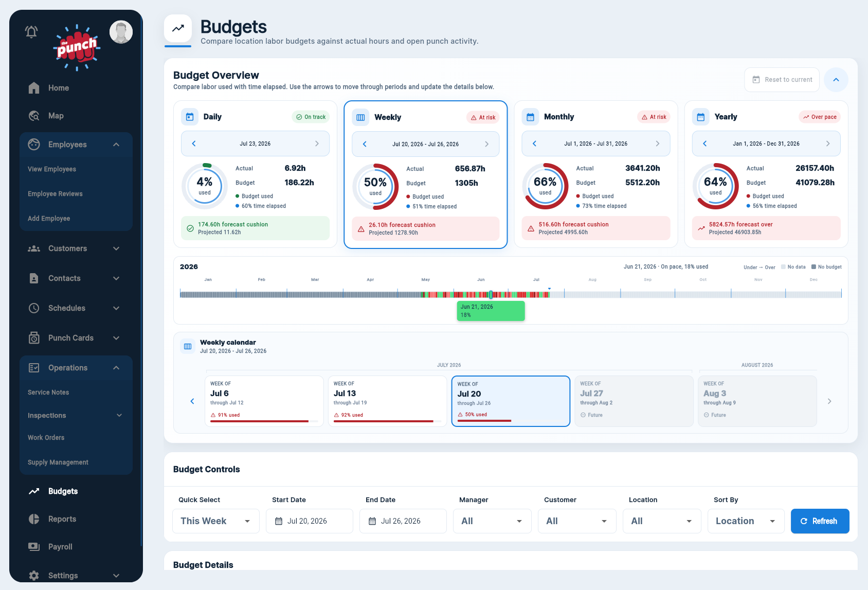Click the 5824.57h forecast over alert
868x590 pixels.
click(x=766, y=228)
